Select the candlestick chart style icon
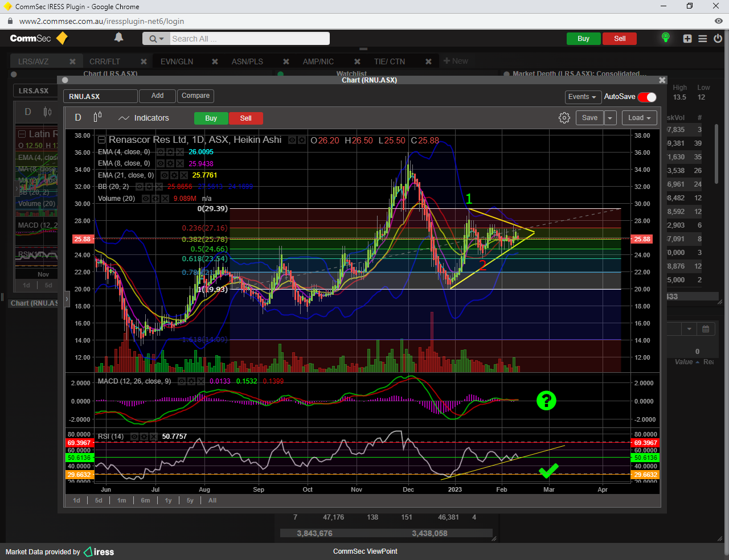This screenshot has width=729, height=560. pyautogui.click(x=97, y=117)
